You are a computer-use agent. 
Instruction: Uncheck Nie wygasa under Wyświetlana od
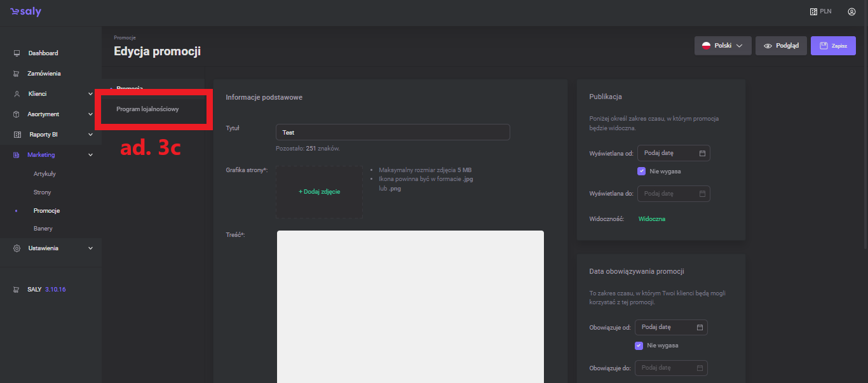tap(641, 171)
